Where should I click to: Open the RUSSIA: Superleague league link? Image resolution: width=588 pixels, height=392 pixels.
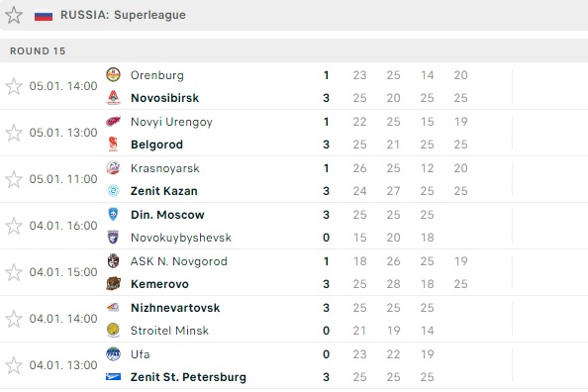123,15
